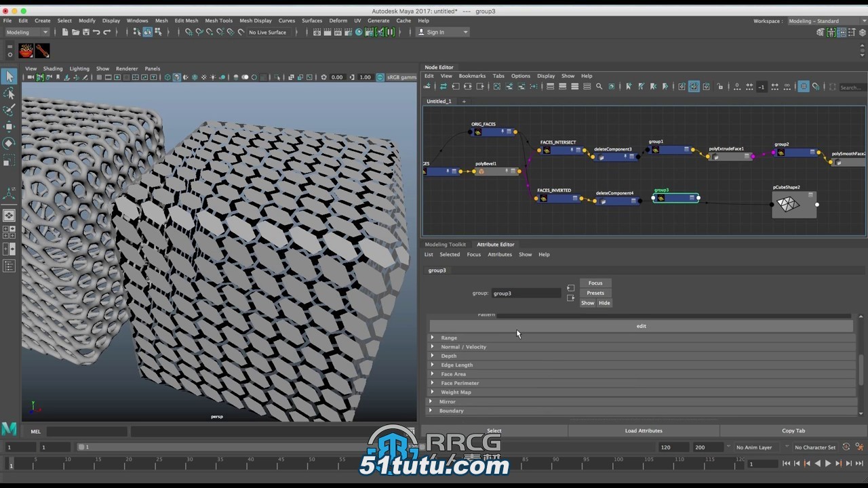868x488 pixels.
Task: Toggle select by component type mode
Action: [x=158, y=32]
